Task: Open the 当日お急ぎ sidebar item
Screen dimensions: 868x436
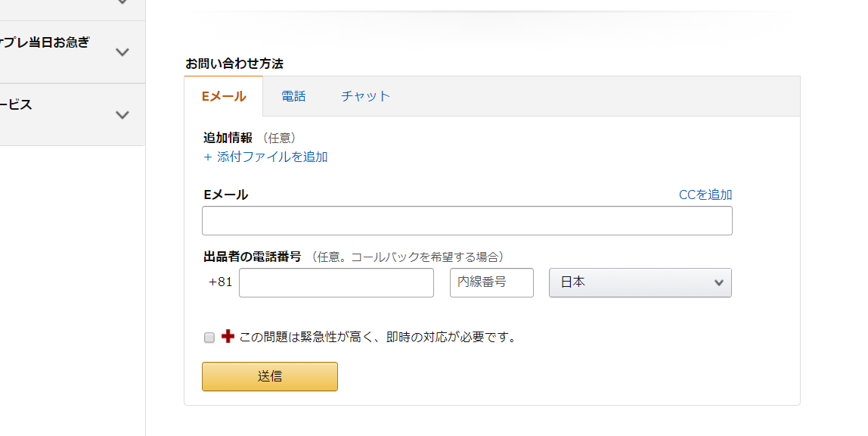Action: point(45,42)
